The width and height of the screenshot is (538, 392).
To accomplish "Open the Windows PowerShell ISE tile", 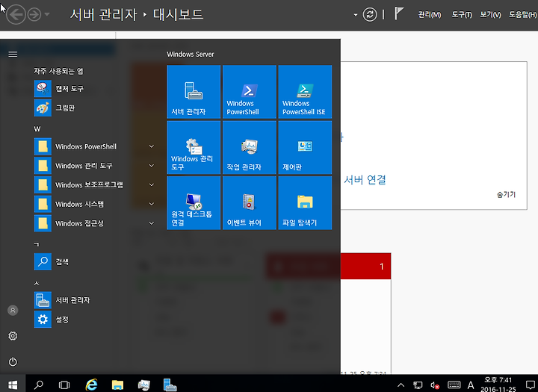I will click(x=305, y=92).
